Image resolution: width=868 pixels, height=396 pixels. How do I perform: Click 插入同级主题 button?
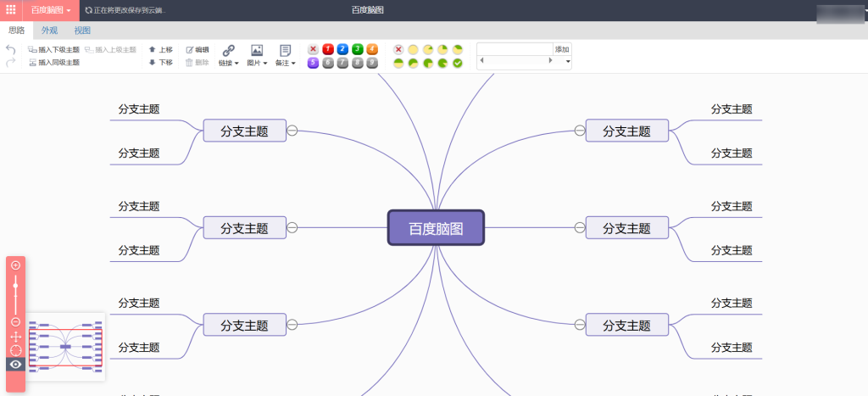(53, 63)
